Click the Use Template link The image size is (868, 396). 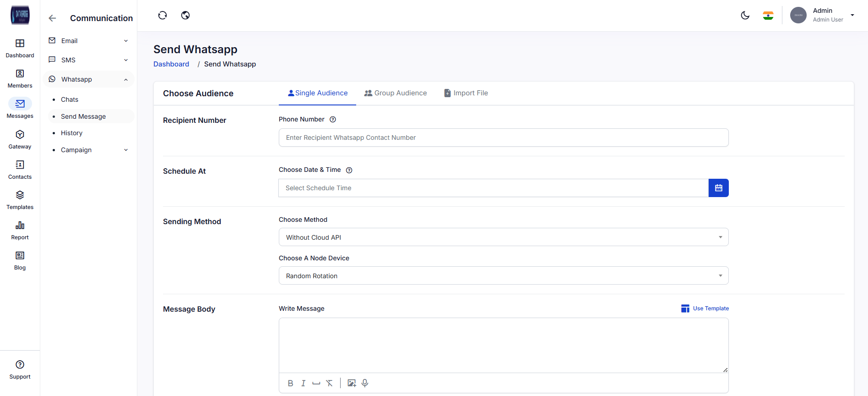705,308
